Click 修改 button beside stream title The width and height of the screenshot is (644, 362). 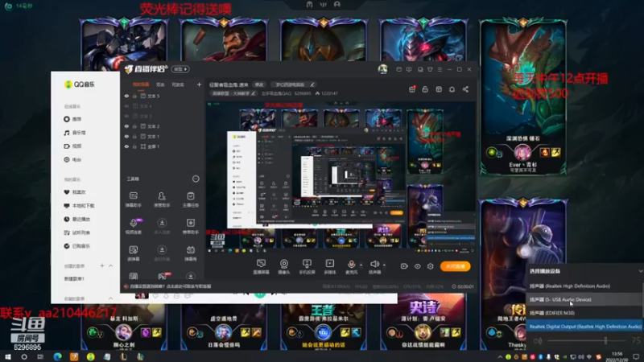[x=259, y=84]
